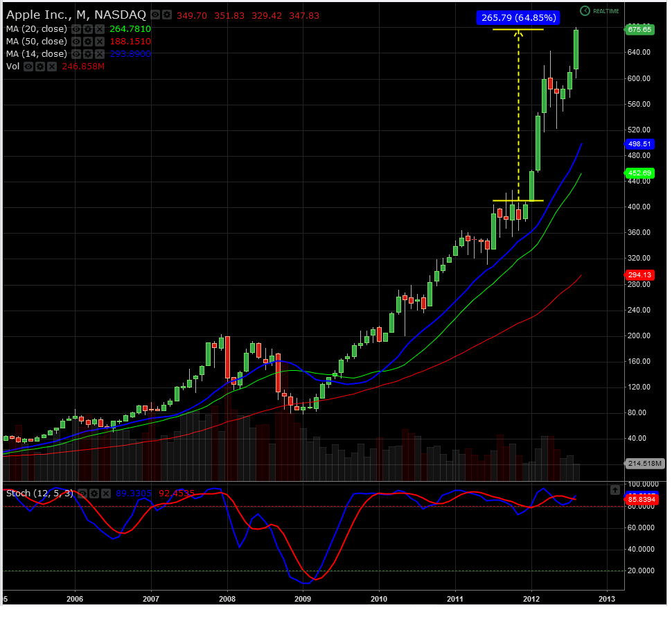Screen dimensions: 672x637
Task: Click the Stoch (12, 5, 3) legend label
Action: coord(39,494)
